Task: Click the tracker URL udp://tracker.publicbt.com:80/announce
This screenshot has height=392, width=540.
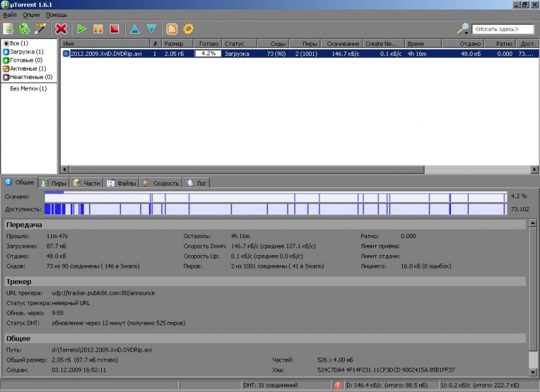Action: pyautogui.click(x=103, y=293)
